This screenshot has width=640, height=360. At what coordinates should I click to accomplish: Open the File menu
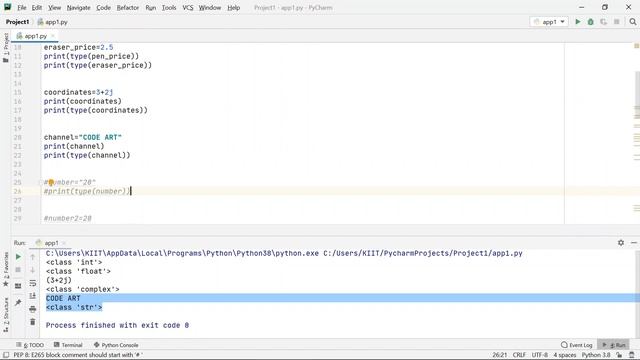22,7
